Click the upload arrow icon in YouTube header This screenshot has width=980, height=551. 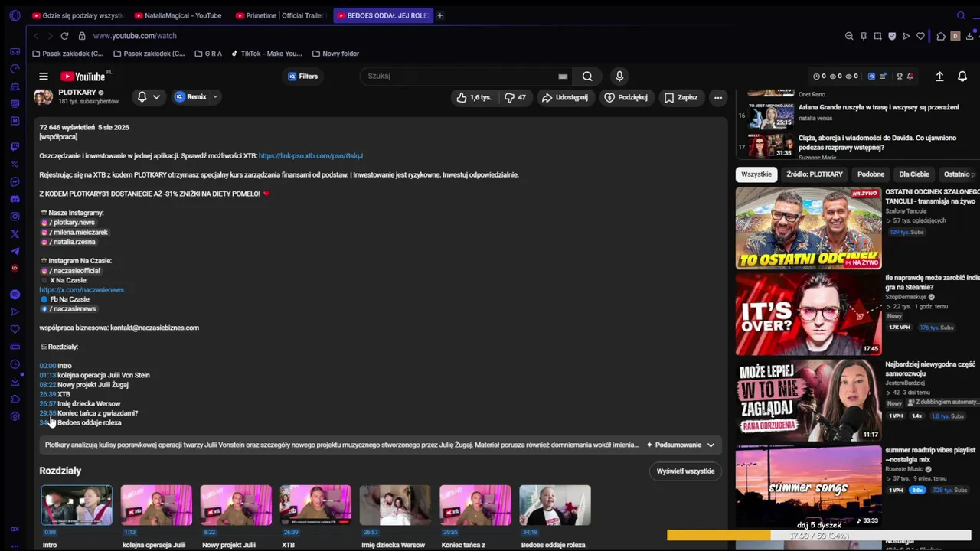click(x=939, y=77)
